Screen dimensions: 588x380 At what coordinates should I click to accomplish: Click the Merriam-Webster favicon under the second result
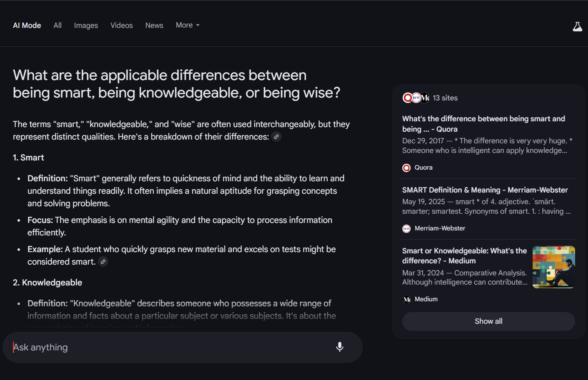coord(406,228)
